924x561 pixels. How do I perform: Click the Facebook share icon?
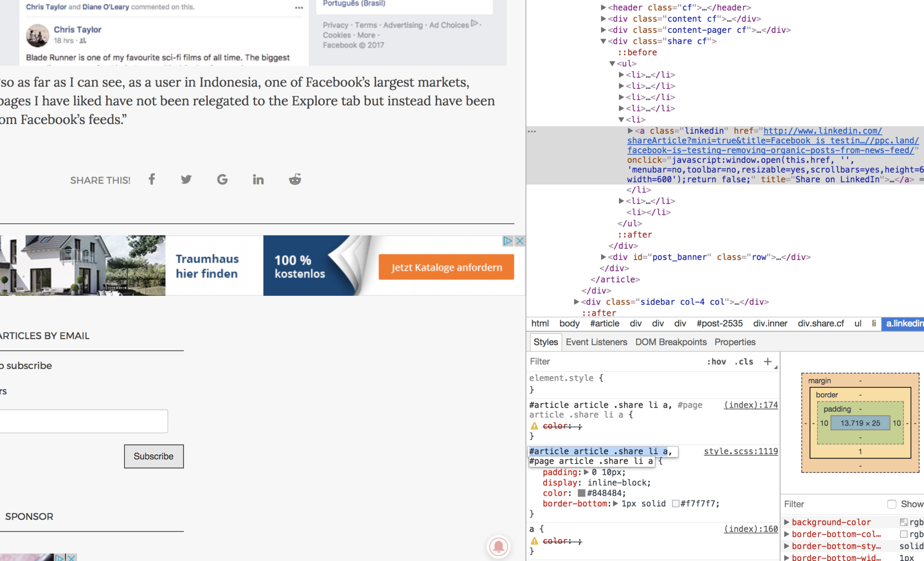[152, 179]
